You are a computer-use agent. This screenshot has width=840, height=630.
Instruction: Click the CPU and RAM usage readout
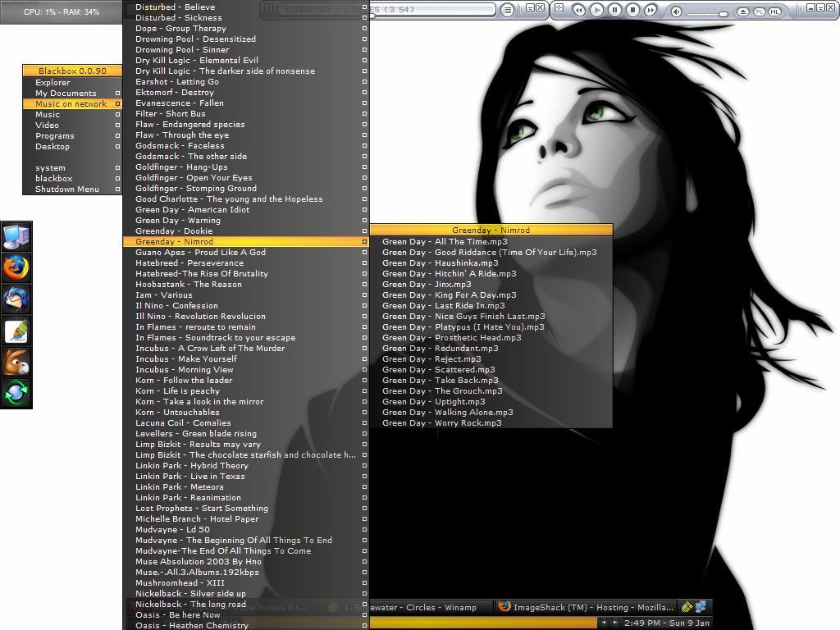61,11
